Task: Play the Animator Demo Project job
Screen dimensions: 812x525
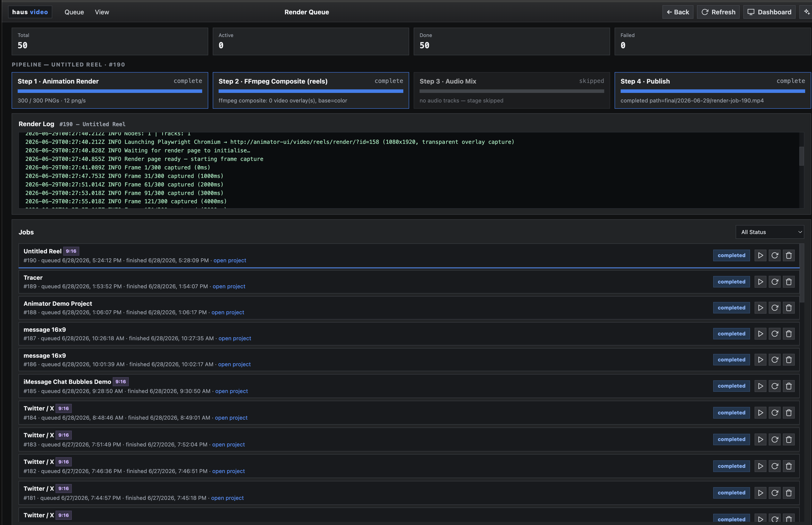Action: (x=760, y=308)
